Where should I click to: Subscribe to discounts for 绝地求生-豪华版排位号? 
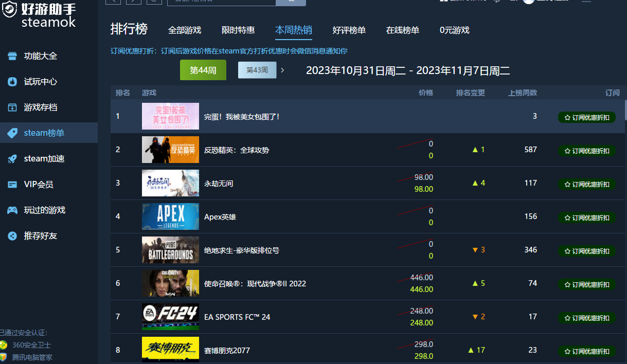click(x=587, y=251)
